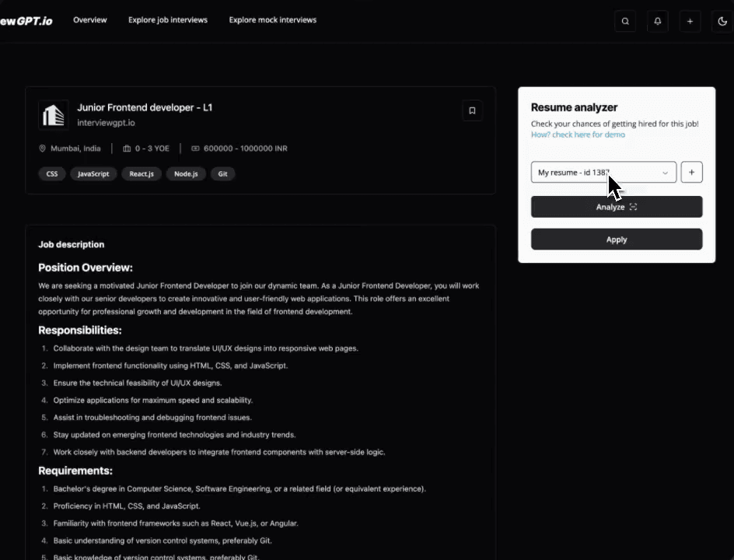Image resolution: width=734 pixels, height=560 pixels.
Task: Add a new resume with plus button
Action: click(691, 173)
